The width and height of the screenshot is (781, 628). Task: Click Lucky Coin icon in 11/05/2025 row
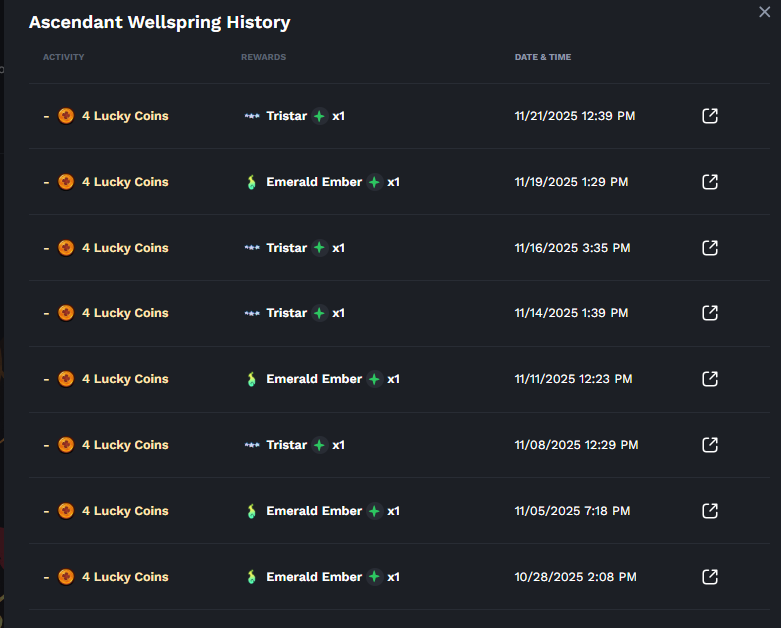[x=66, y=510]
